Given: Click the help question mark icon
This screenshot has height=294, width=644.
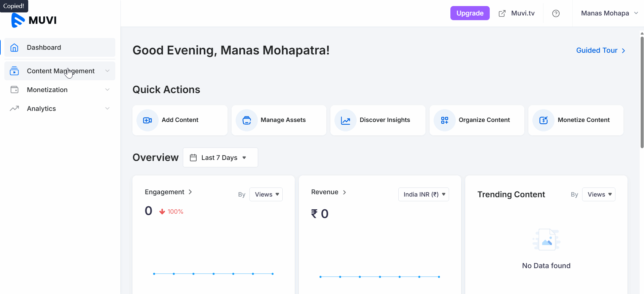Looking at the screenshot, I should tap(556, 13).
